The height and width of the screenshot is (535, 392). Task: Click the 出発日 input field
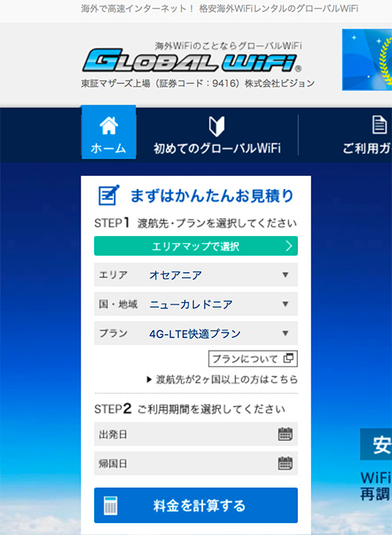point(196,434)
